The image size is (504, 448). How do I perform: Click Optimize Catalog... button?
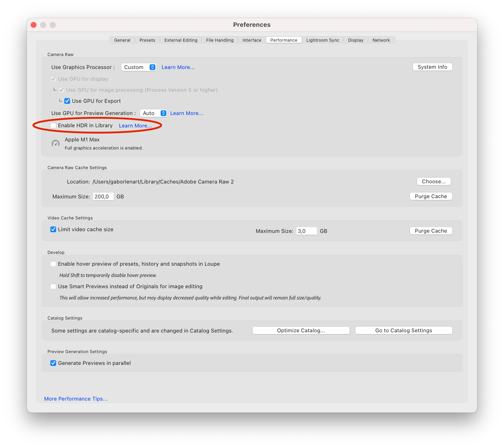click(x=301, y=330)
